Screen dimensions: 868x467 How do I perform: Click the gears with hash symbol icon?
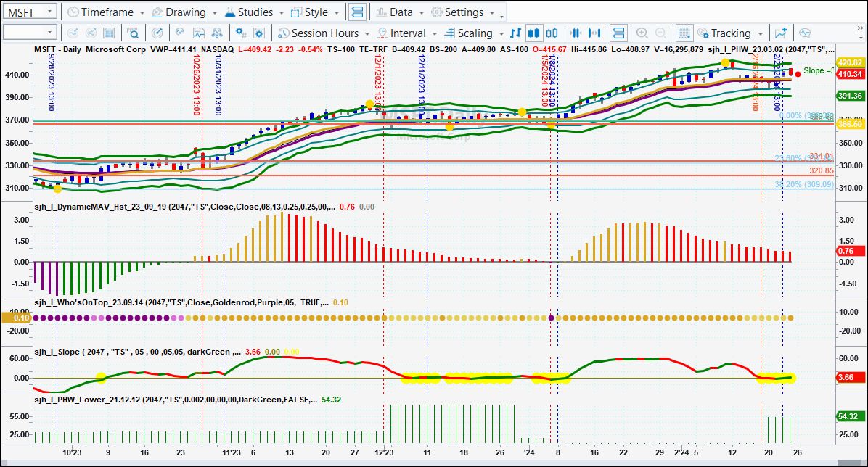click(x=241, y=33)
